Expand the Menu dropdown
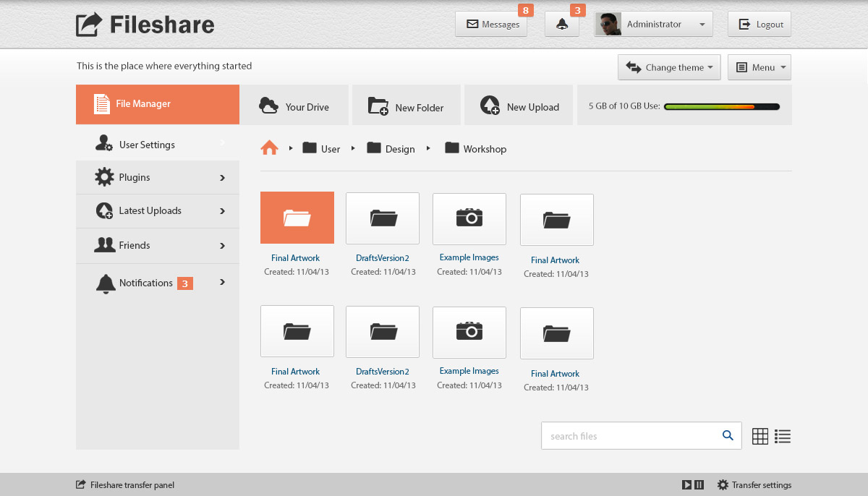868x496 pixels. coord(759,67)
